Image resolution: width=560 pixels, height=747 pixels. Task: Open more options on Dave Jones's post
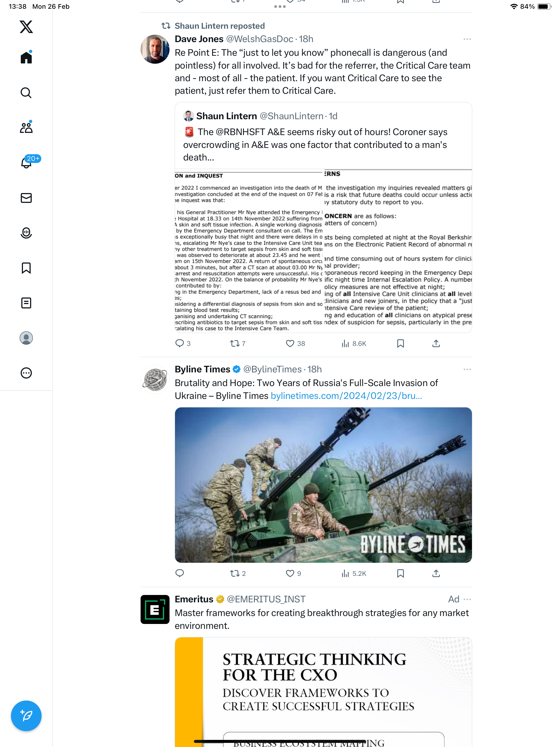[x=467, y=39]
